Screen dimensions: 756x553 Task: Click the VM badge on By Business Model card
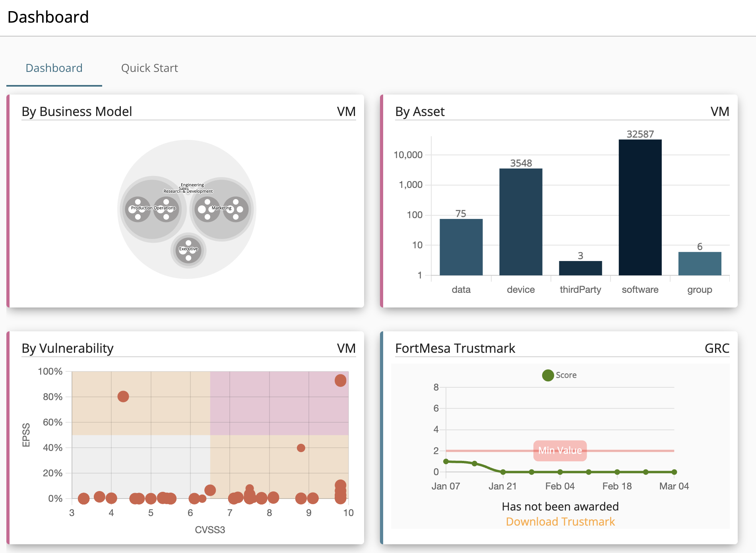click(x=346, y=112)
